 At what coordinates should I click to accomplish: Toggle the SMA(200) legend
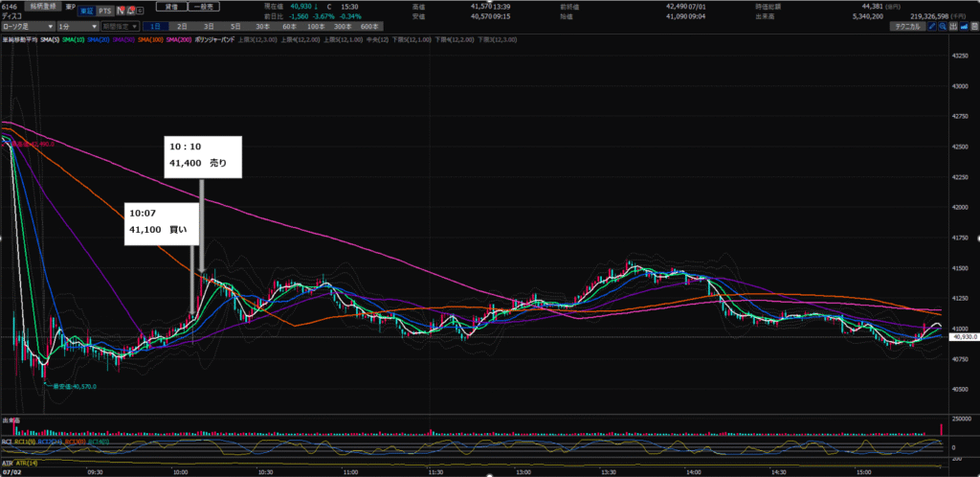pos(178,39)
